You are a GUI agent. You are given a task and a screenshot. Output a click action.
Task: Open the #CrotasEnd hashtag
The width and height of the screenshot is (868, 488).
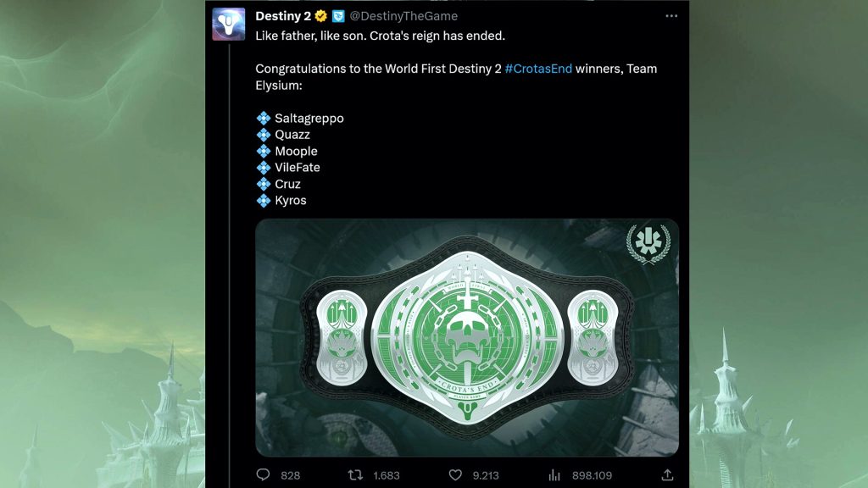point(538,69)
